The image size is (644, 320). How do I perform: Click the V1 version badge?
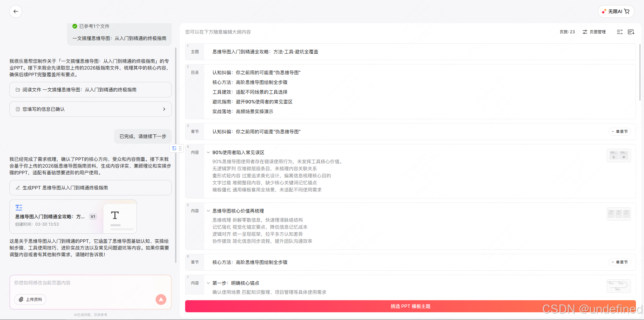coord(93,217)
